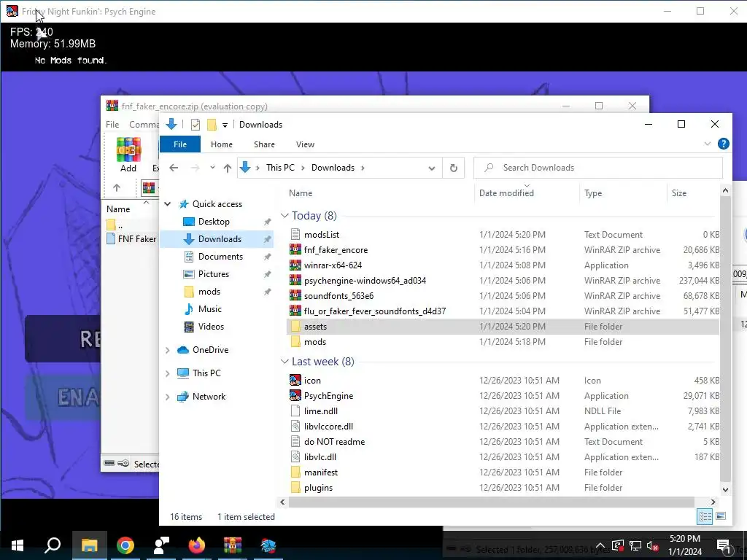Click the vertical scrollbar down arrow
The width and height of the screenshot is (747, 560).
[725, 489]
